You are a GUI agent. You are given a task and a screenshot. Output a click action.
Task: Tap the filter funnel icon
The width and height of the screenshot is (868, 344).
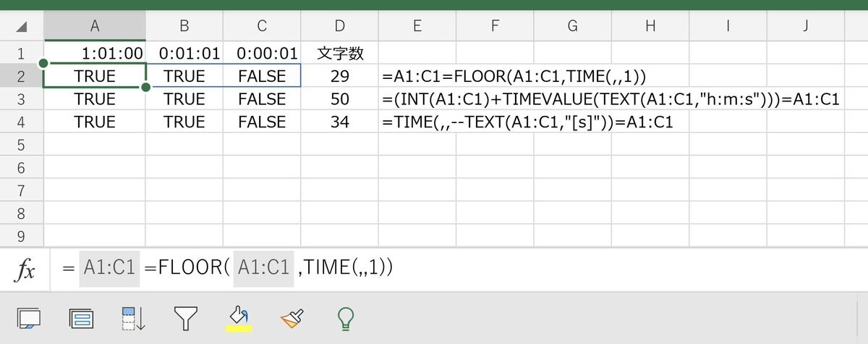[x=186, y=318]
